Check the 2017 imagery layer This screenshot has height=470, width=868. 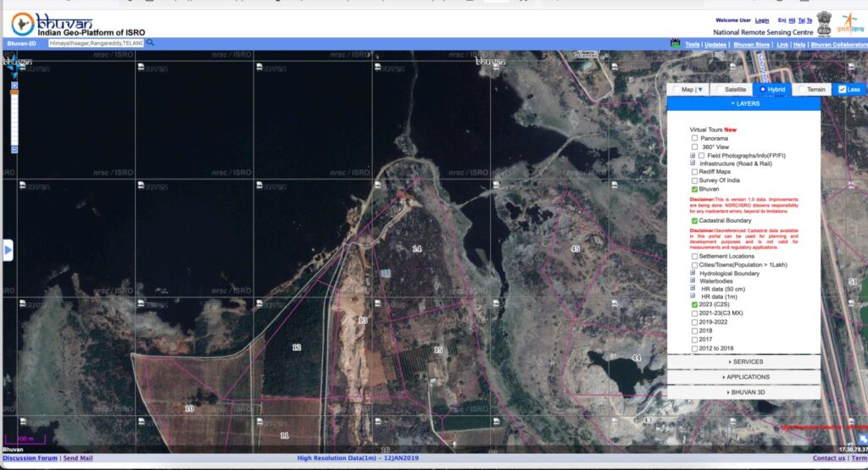[694, 340]
